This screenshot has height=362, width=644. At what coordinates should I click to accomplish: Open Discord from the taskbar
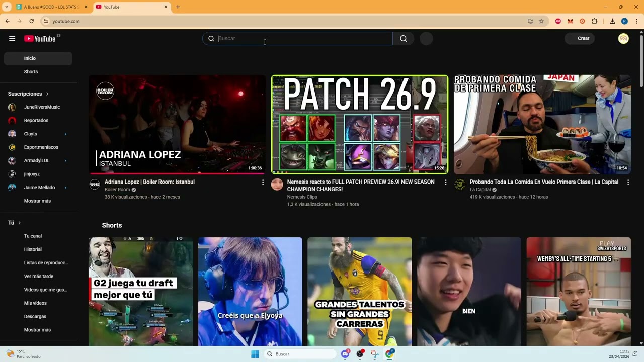[345, 354]
